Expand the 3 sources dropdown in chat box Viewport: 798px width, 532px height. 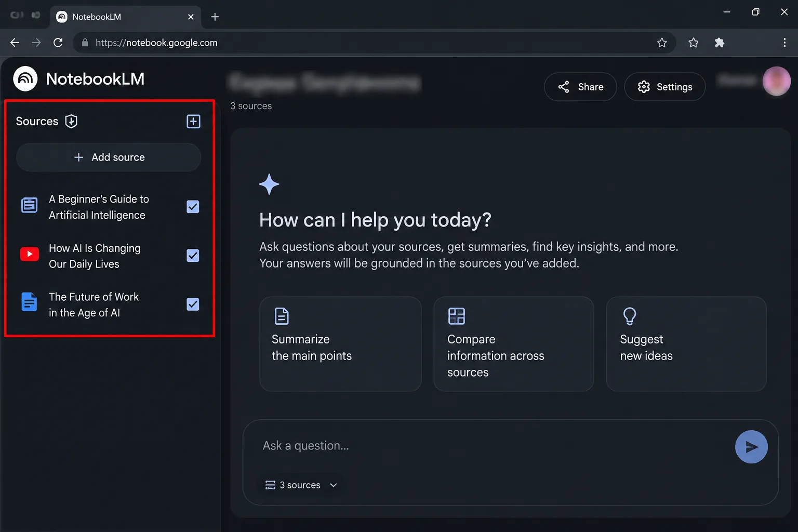tap(301, 485)
